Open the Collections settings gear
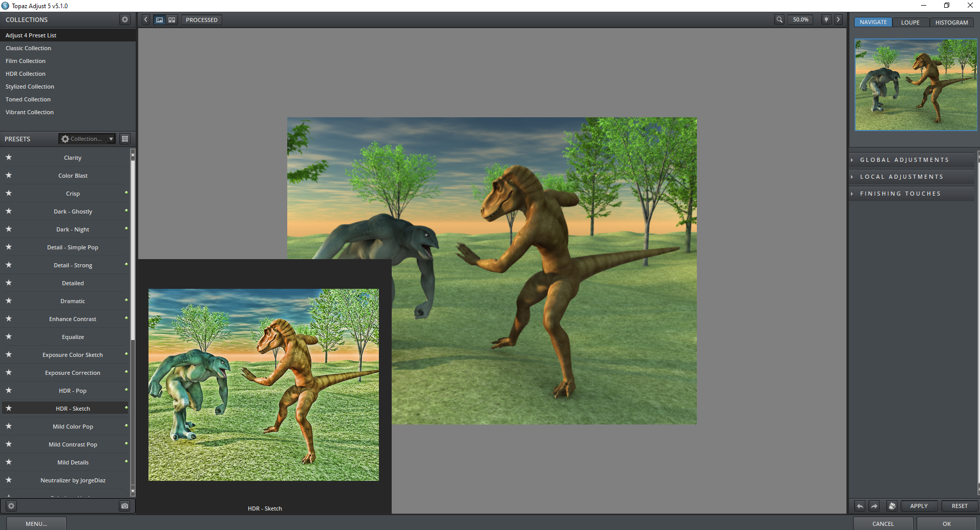Screen dimensions: 980x530 pyautogui.click(x=125, y=19)
